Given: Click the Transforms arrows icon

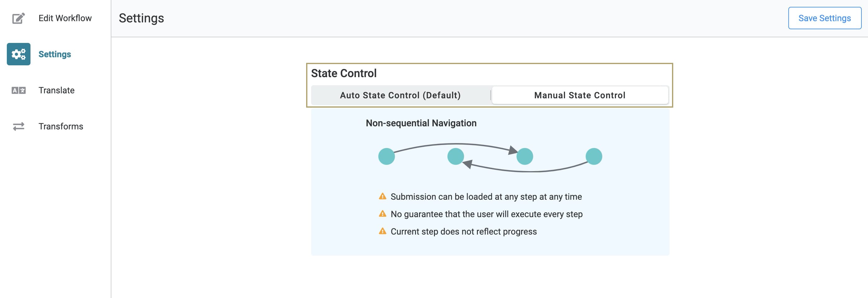Looking at the screenshot, I should tap(19, 126).
